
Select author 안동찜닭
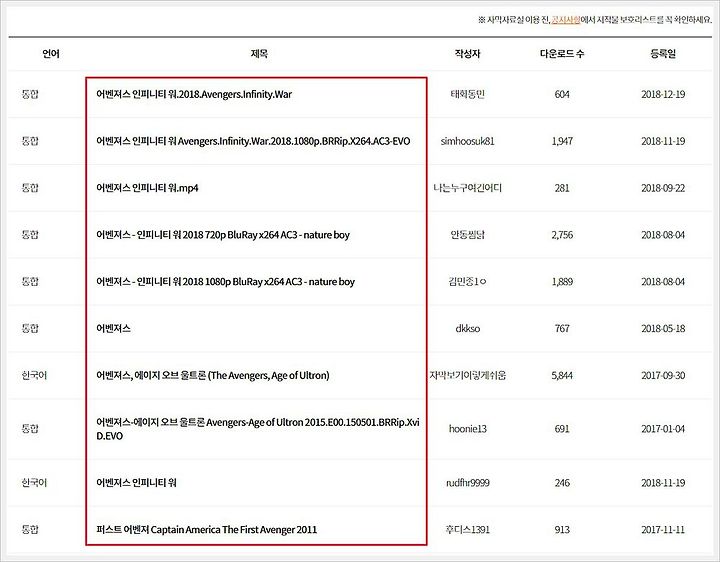click(467, 235)
